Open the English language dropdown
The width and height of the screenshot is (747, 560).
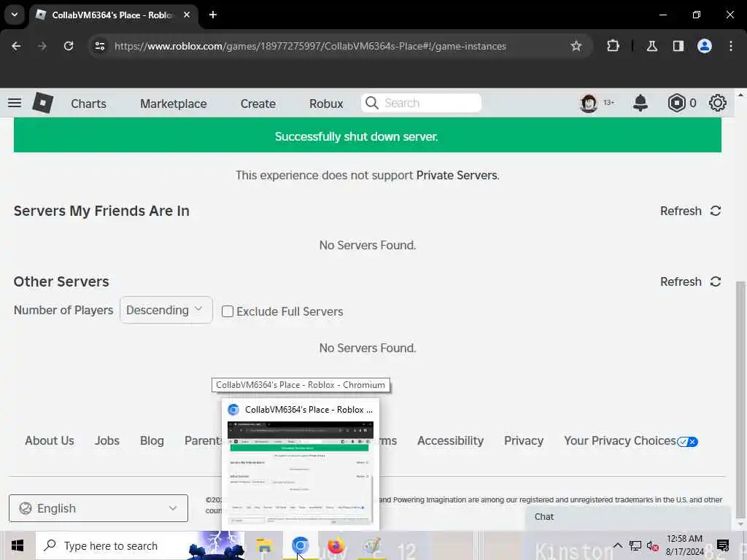(x=98, y=508)
